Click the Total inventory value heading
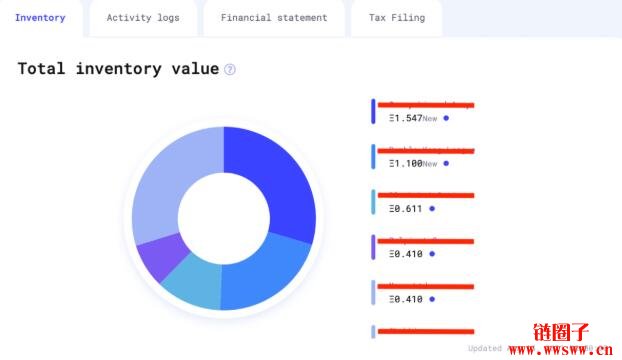The height and width of the screenshot is (360, 622). (x=118, y=69)
